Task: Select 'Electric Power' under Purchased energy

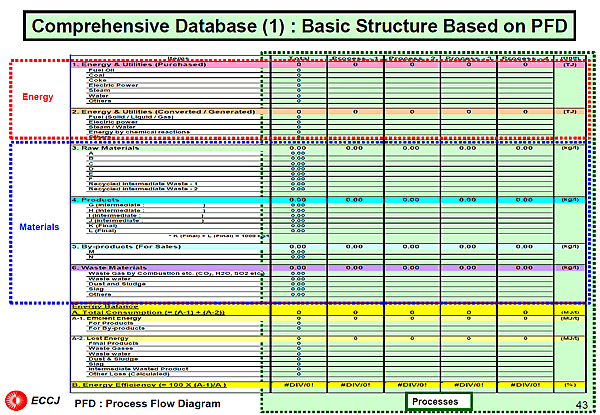Action: click(x=113, y=85)
